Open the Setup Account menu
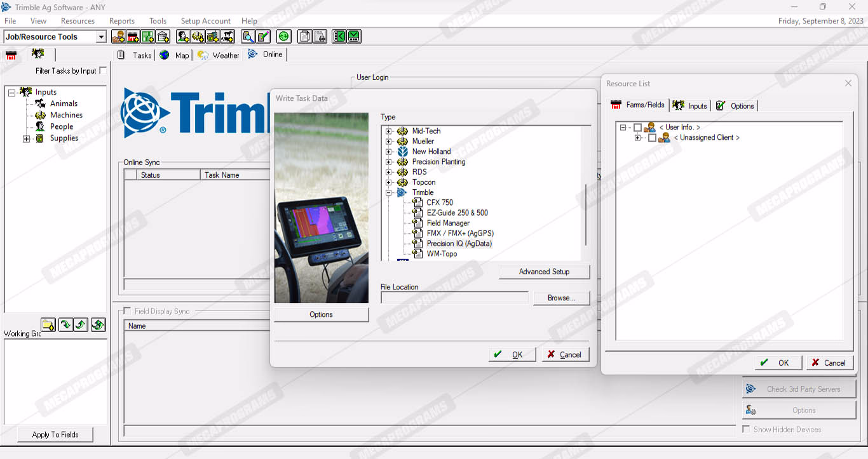 (x=206, y=21)
